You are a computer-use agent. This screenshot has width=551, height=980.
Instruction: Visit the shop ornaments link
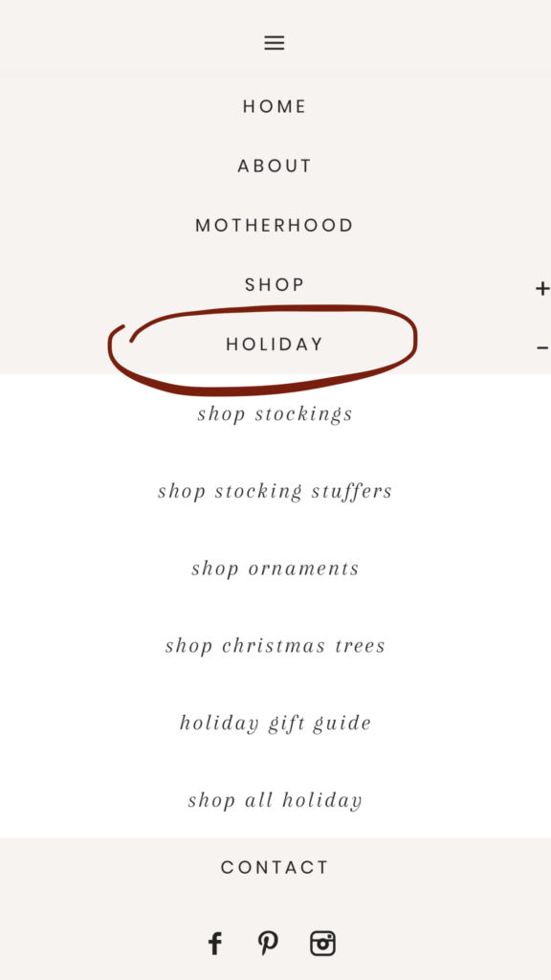pyautogui.click(x=275, y=568)
